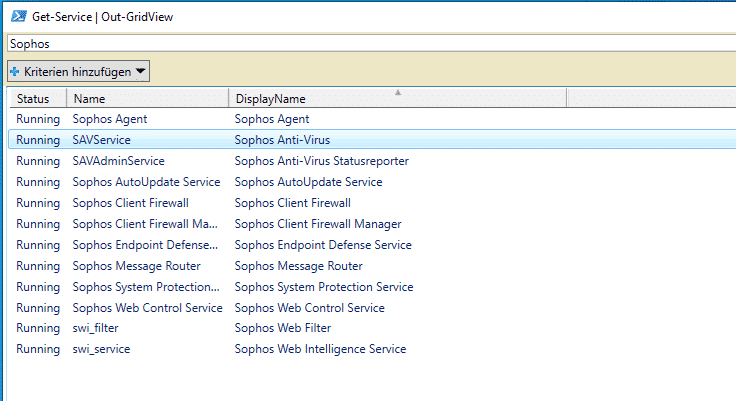Click Running status of swi_service row
Image resolution: width=736 pixels, height=401 pixels.
(38, 349)
